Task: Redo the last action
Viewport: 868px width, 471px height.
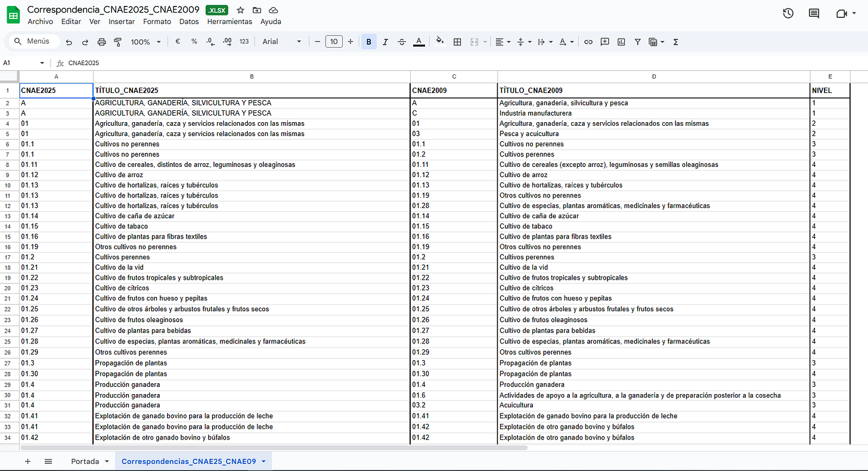Action: click(85, 42)
